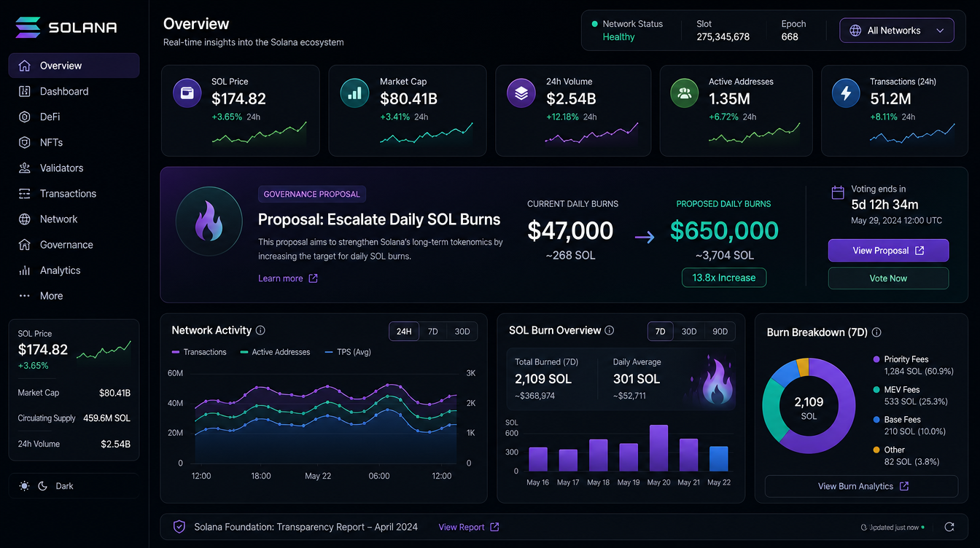Open the View Report link
The height and width of the screenshot is (548, 980).
point(469,527)
